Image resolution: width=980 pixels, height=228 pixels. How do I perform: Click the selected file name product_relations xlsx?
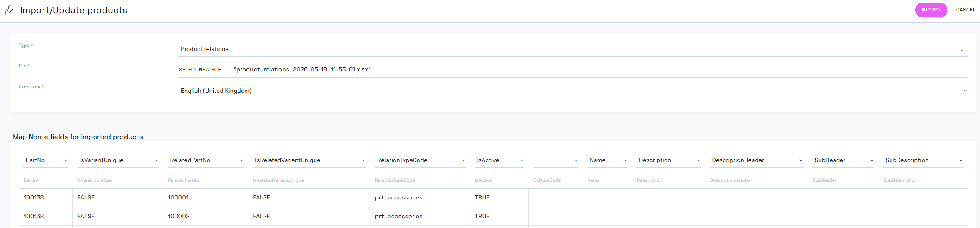pos(302,70)
